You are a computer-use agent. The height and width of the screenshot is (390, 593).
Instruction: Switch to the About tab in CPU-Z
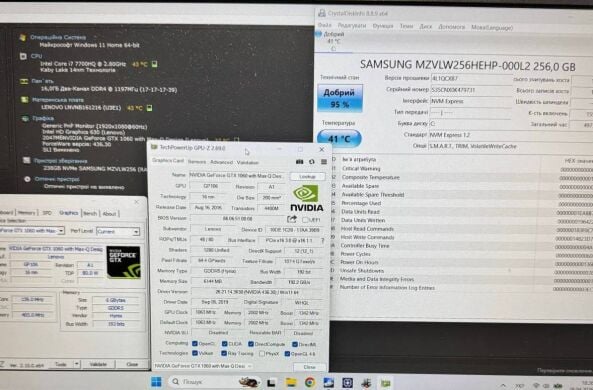pyautogui.click(x=109, y=214)
